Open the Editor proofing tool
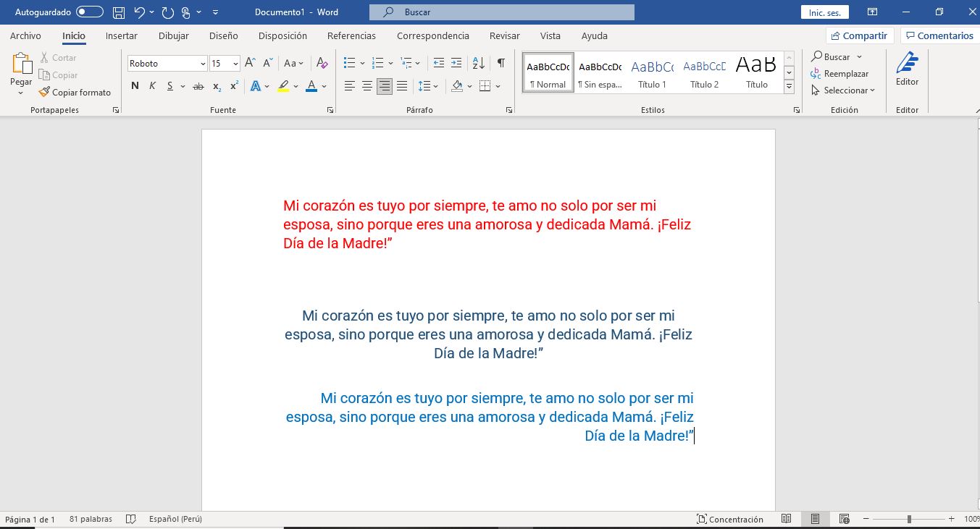The image size is (980, 529). click(x=907, y=69)
